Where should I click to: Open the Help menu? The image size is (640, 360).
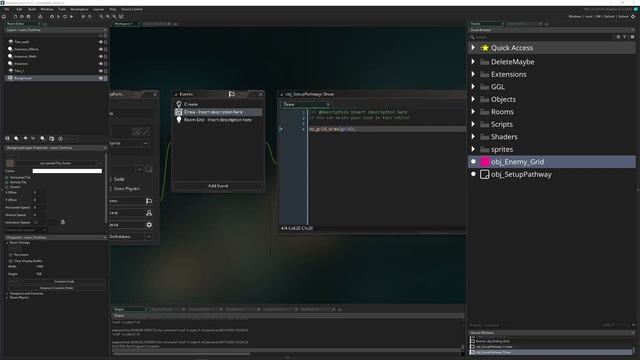tap(113, 9)
